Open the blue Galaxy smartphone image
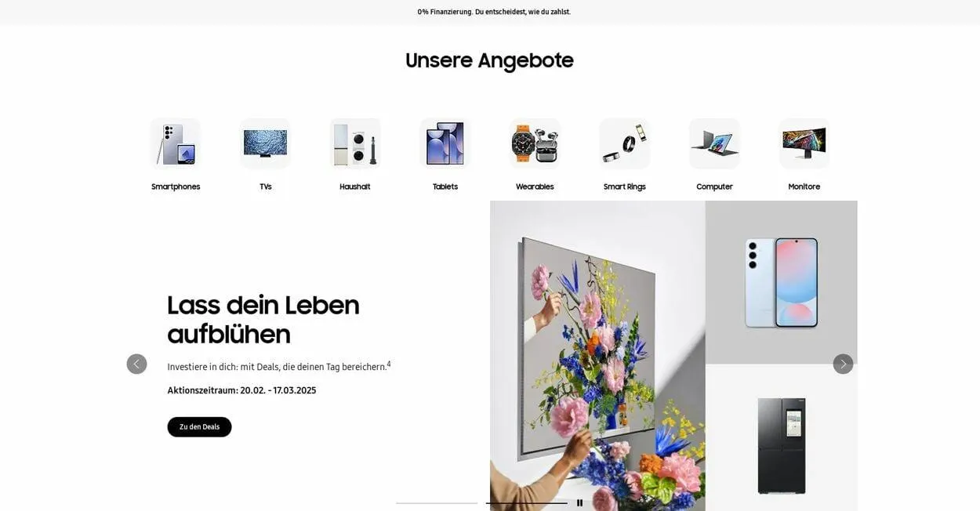The height and width of the screenshot is (511, 980). pos(782,282)
